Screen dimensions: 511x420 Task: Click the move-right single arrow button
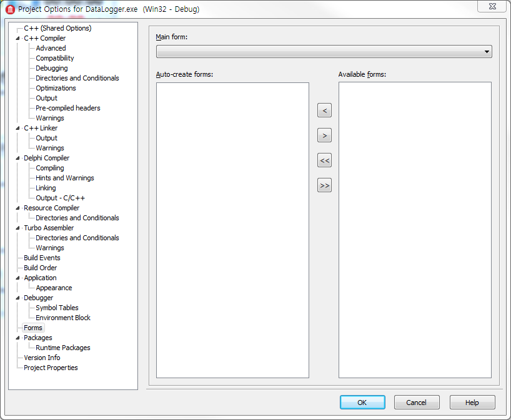(324, 135)
